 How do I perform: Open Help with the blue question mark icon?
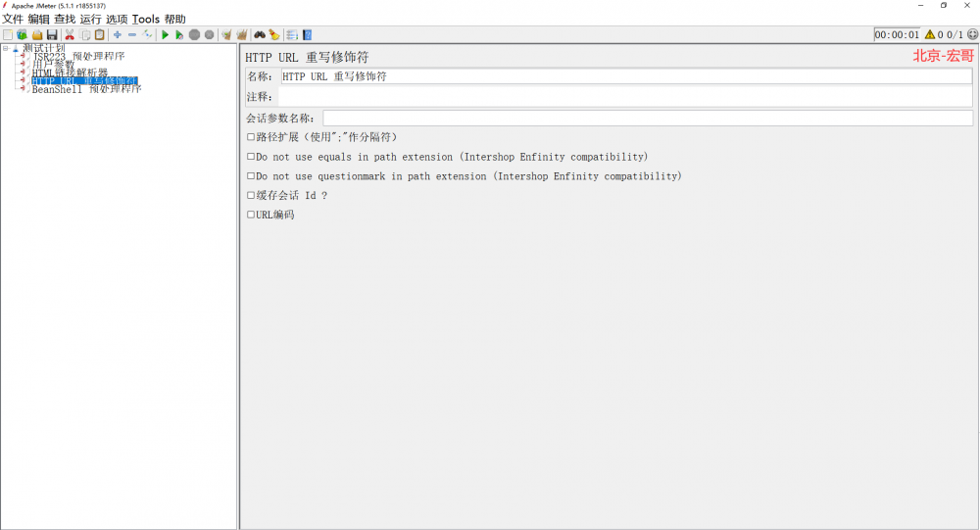pyautogui.click(x=307, y=35)
